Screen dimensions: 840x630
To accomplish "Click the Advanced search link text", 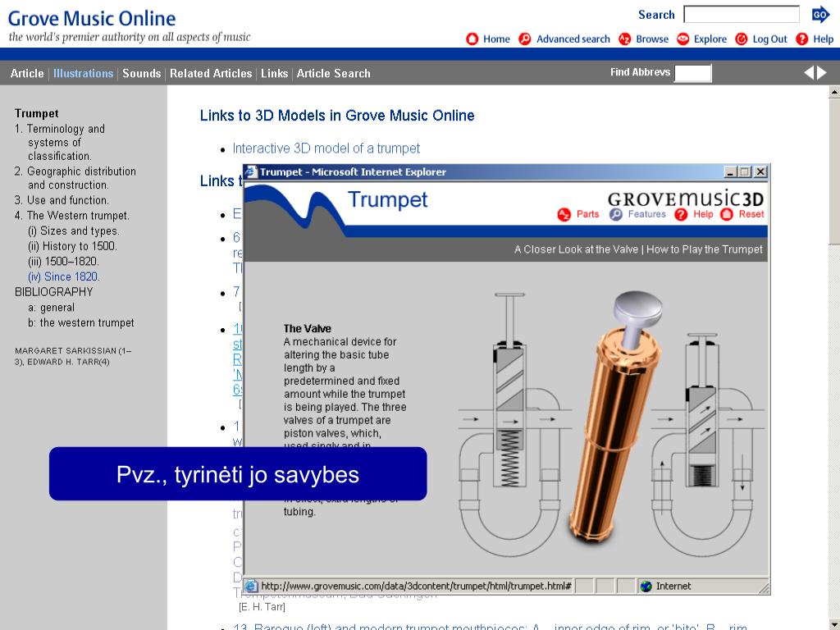I will click(x=573, y=39).
